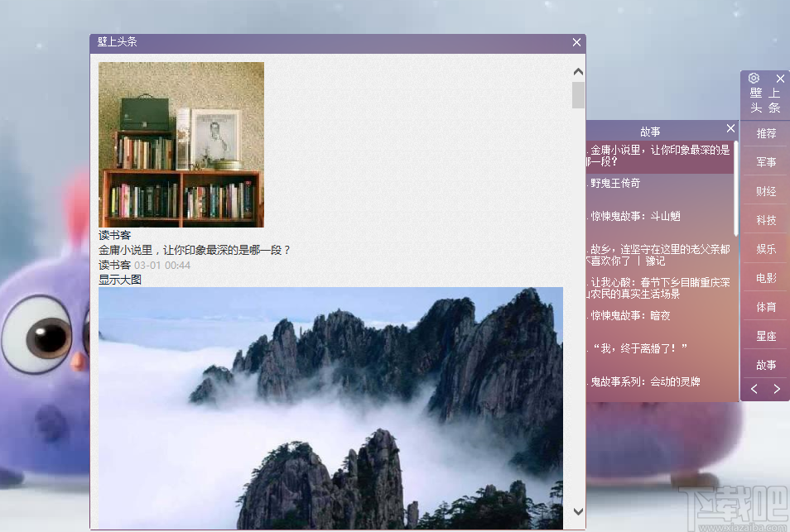Click the 显示大图 link
This screenshot has height=532, width=790.
tap(121, 280)
